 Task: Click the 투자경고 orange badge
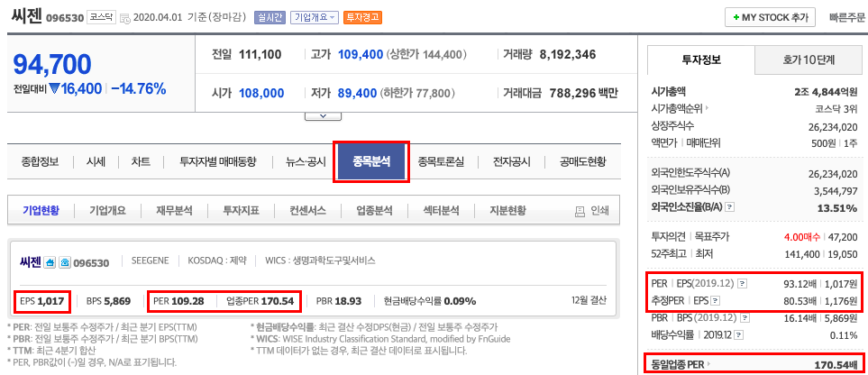click(x=362, y=18)
